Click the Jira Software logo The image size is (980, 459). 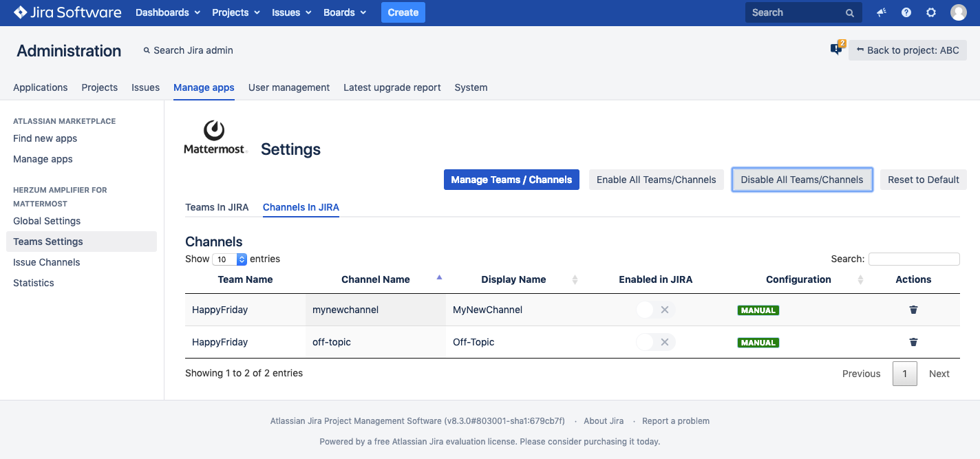tap(67, 12)
